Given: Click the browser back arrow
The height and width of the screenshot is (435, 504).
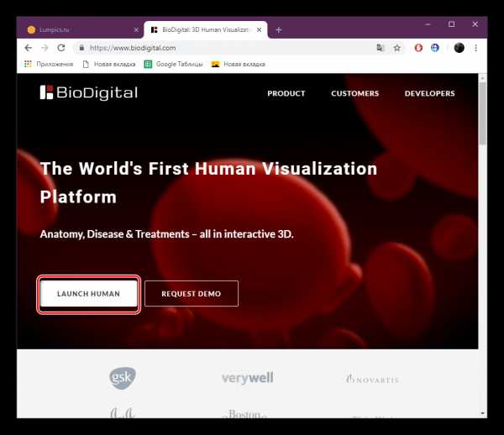Looking at the screenshot, I should click(28, 48).
